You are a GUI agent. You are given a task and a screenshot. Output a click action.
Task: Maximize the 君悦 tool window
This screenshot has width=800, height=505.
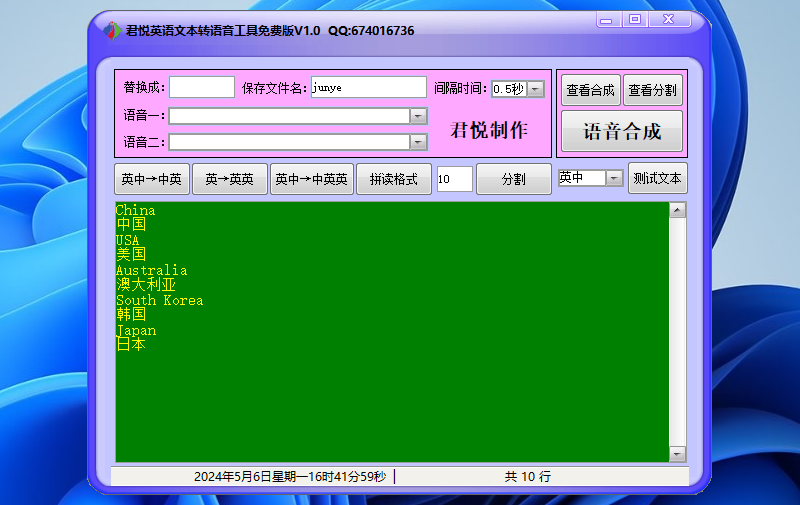pos(635,19)
